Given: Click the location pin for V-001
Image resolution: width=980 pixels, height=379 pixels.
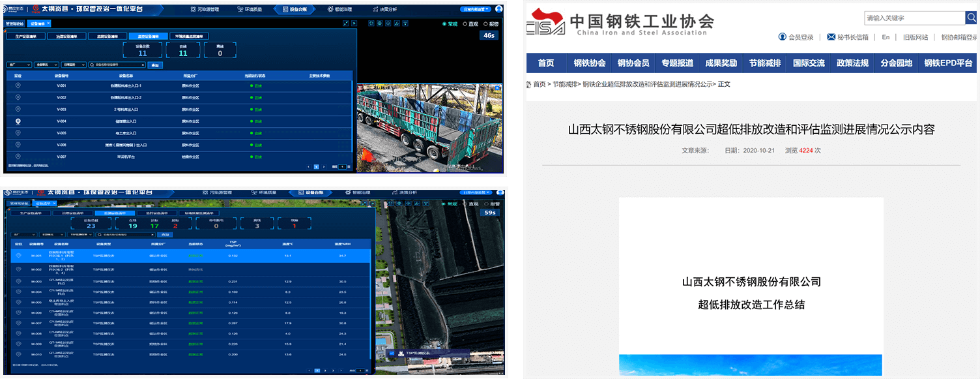Looking at the screenshot, I should point(18,86).
